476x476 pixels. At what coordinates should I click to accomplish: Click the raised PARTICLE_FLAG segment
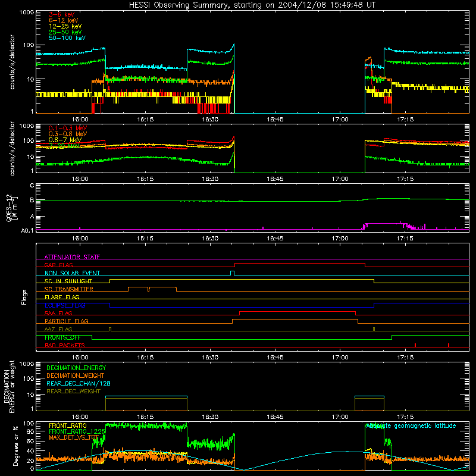pos(295,320)
